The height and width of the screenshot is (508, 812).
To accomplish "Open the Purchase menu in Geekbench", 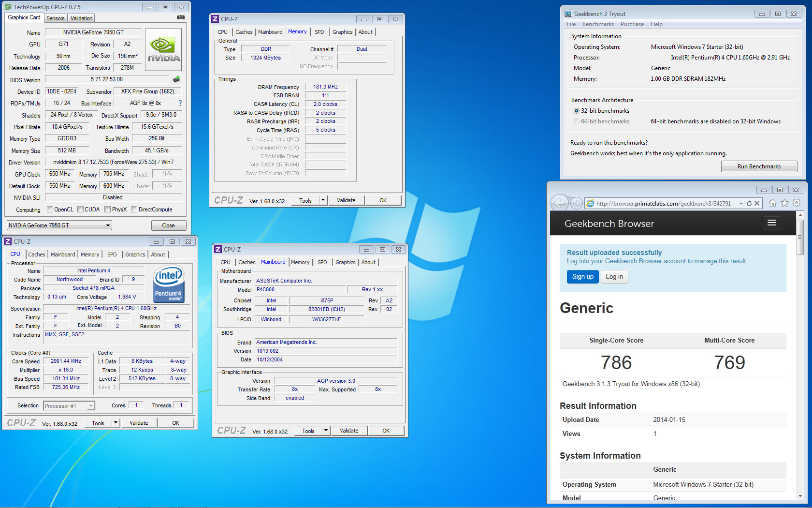I will (x=632, y=24).
